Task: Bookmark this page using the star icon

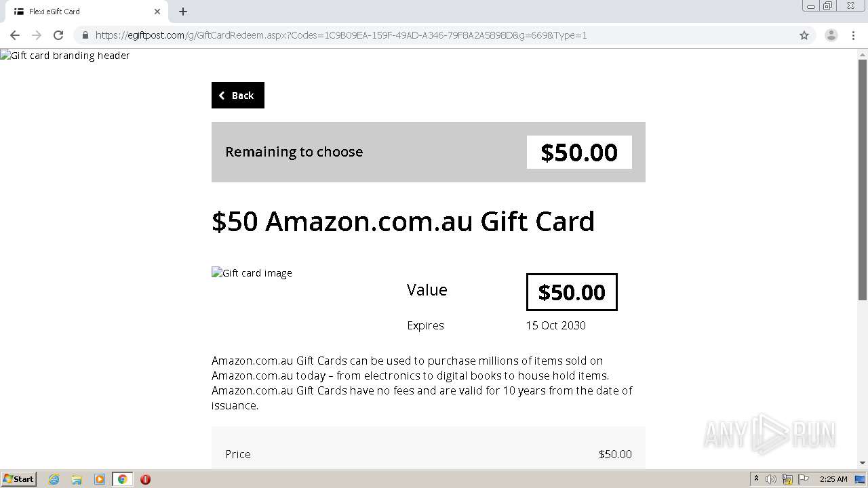Action: (x=804, y=35)
